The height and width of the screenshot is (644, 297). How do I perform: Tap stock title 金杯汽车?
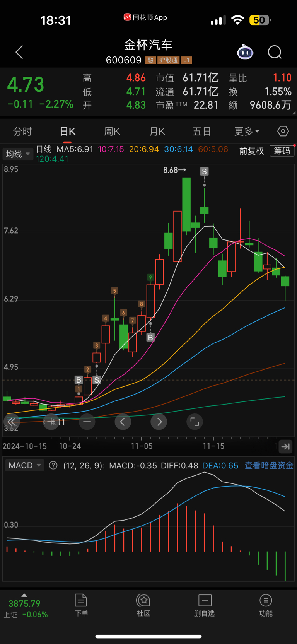pyautogui.click(x=148, y=45)
